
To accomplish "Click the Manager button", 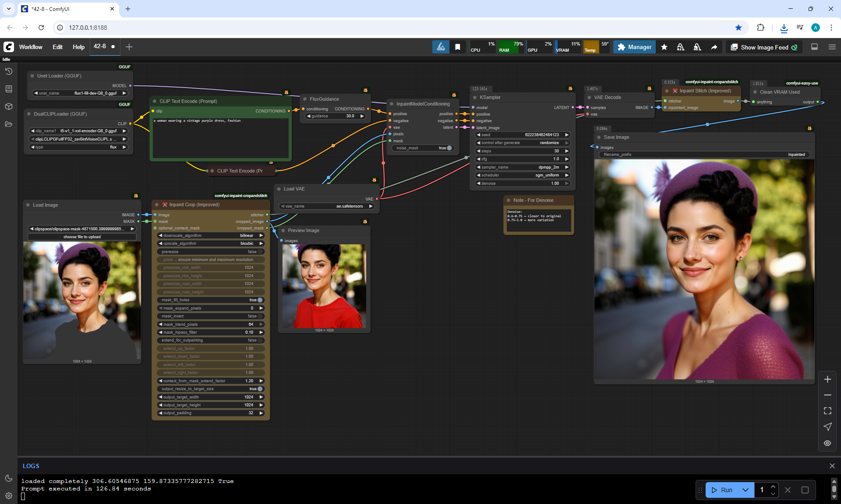I will (634, 47).
